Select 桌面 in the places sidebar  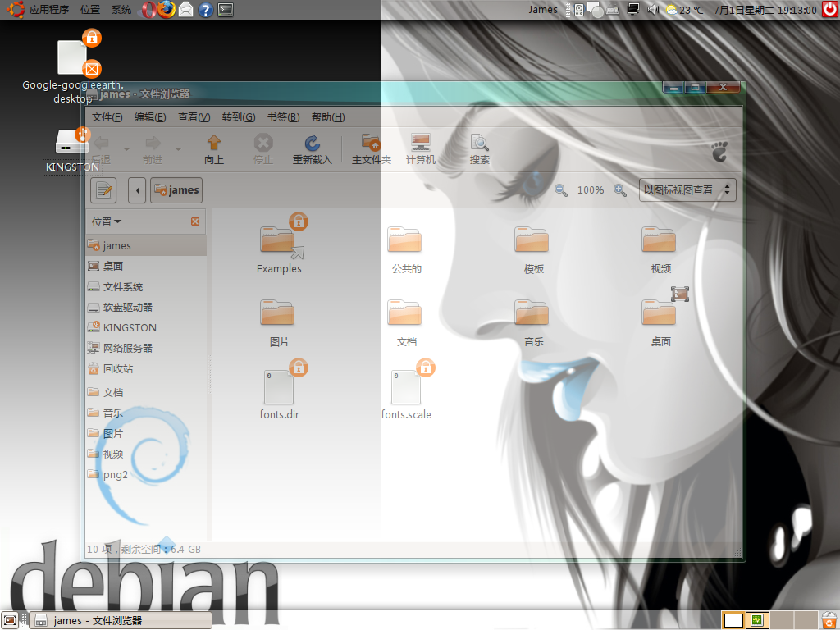(146, 267)
